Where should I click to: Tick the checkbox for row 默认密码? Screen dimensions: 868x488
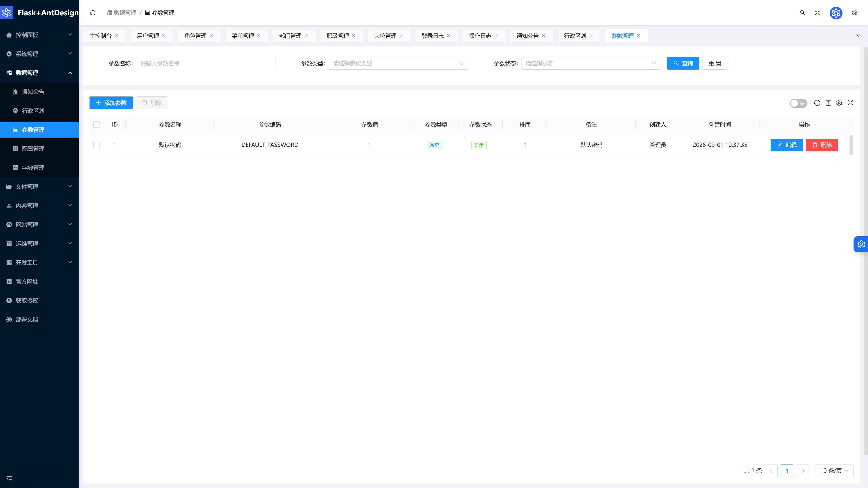pos(97,145)
